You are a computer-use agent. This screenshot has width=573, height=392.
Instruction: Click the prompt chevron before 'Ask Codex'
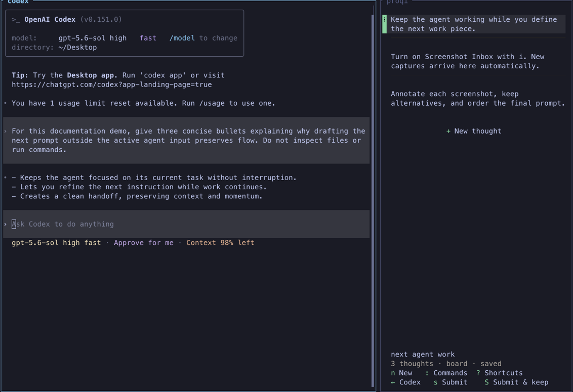(6, 224)
